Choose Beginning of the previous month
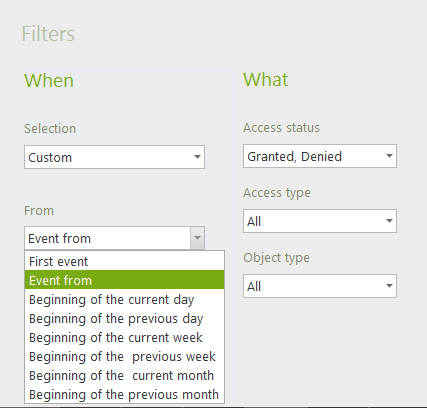Screen dimensions: 427x408 (x=124, y=394)
